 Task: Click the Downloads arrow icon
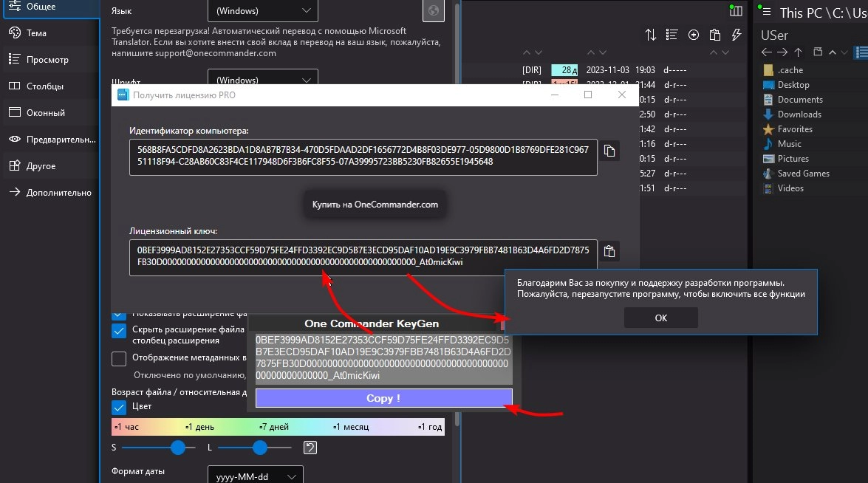[768, 114]
